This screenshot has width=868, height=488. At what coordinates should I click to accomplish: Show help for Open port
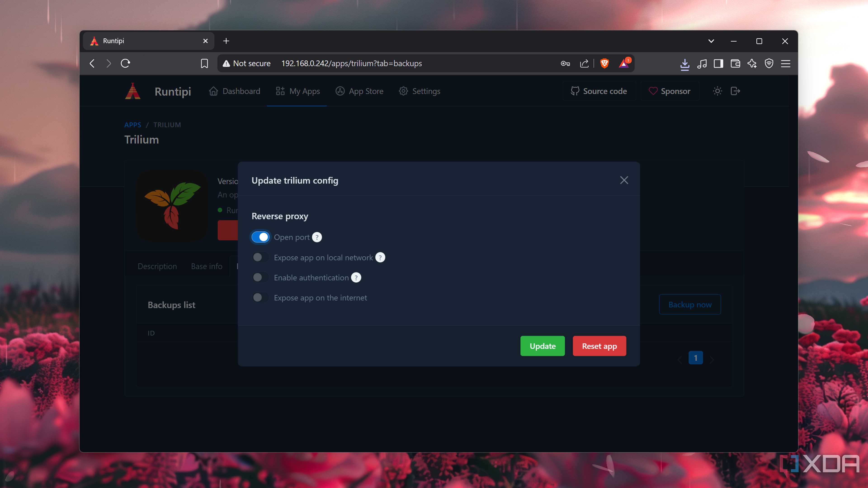click(x=317, y=237)
